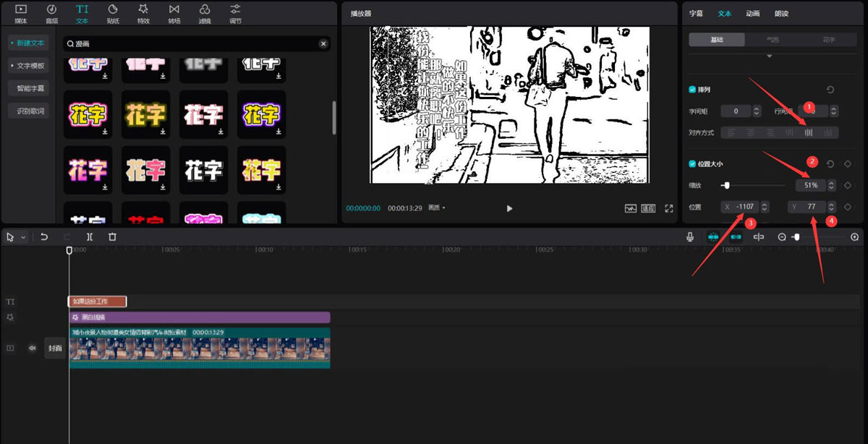Open the 媒体 media panel

(x=20, y=13)
